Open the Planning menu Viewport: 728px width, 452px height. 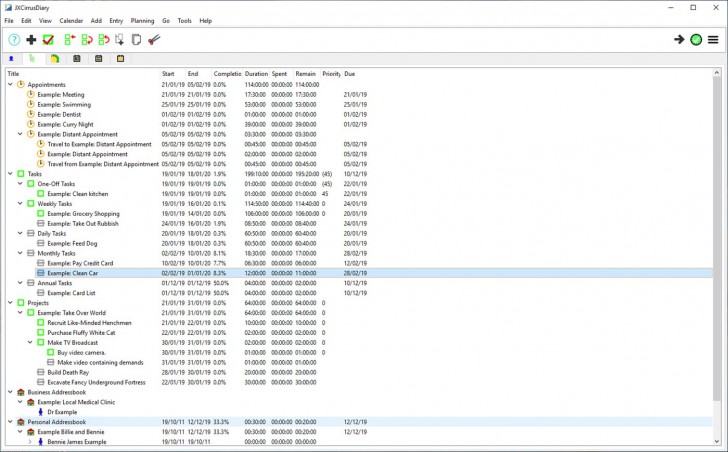tap(142, 20)
